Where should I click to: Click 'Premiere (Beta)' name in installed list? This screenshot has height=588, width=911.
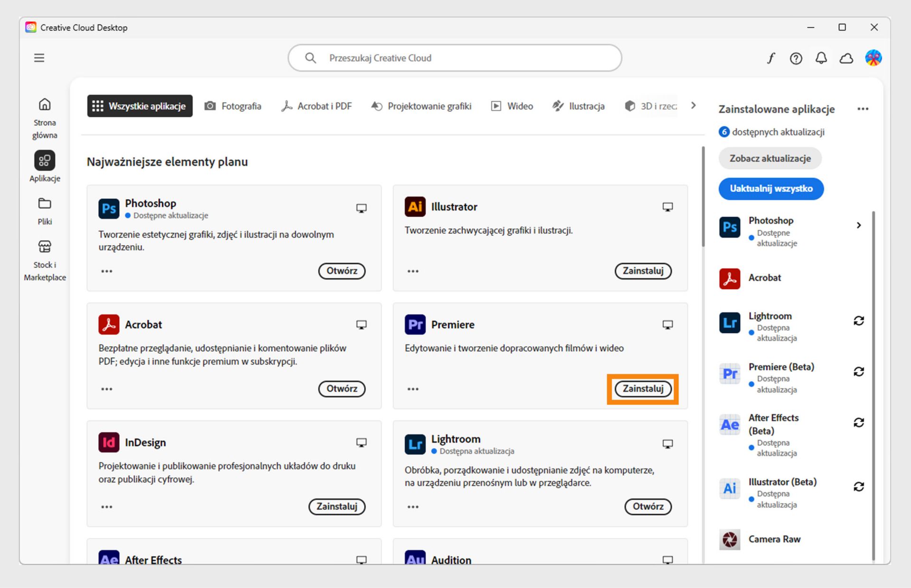[781, 367]
